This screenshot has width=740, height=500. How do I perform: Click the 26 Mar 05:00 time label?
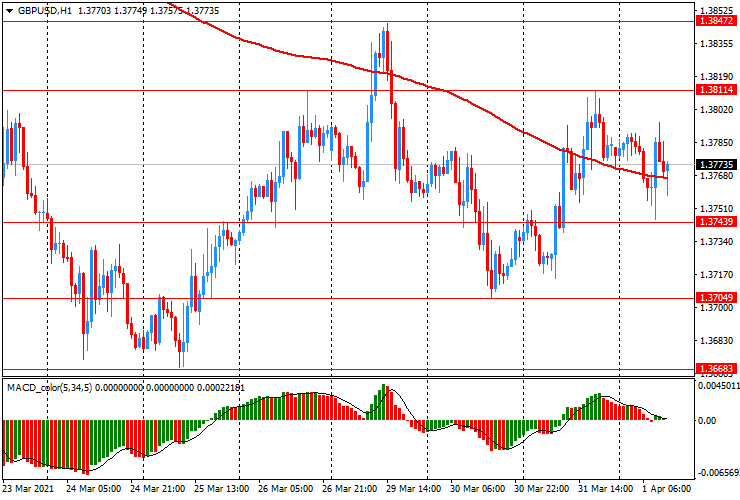tap(286, 489)
